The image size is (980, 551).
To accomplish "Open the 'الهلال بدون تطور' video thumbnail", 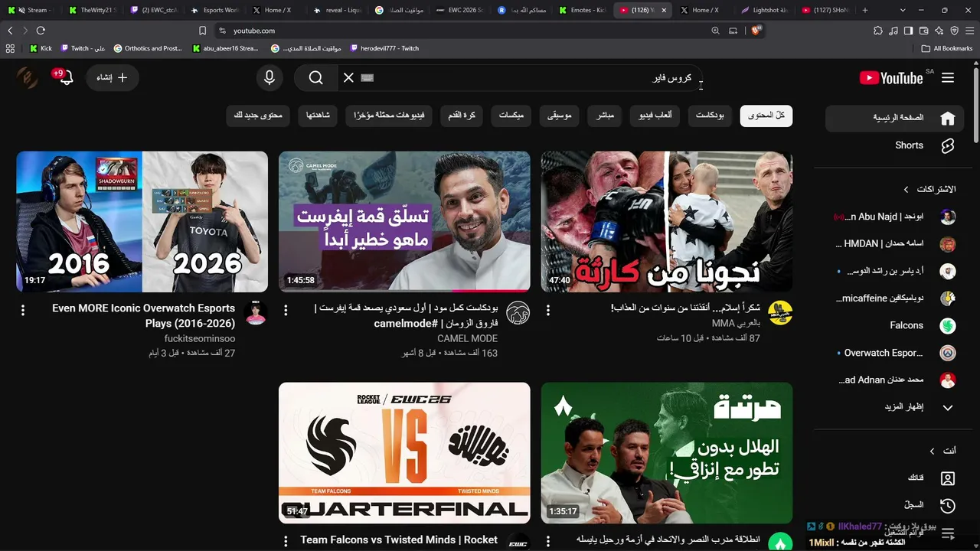I will pos(667,453).
